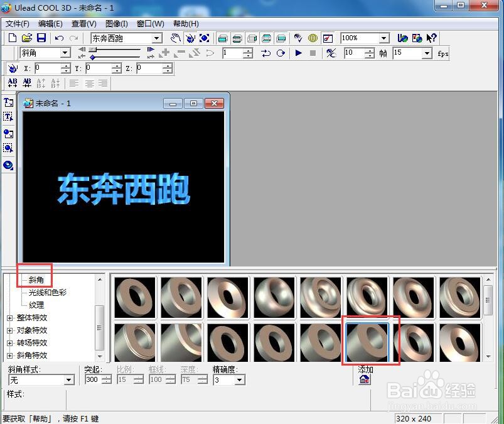504x424 pixels.
Task: Open the 斜角 property dropdown in toolbar
Action: click(x=65, y=53)
